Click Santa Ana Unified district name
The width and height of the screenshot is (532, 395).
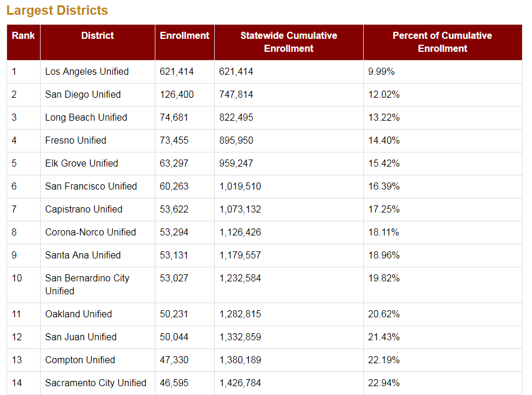pyautogui.click(x=82, y=255)
